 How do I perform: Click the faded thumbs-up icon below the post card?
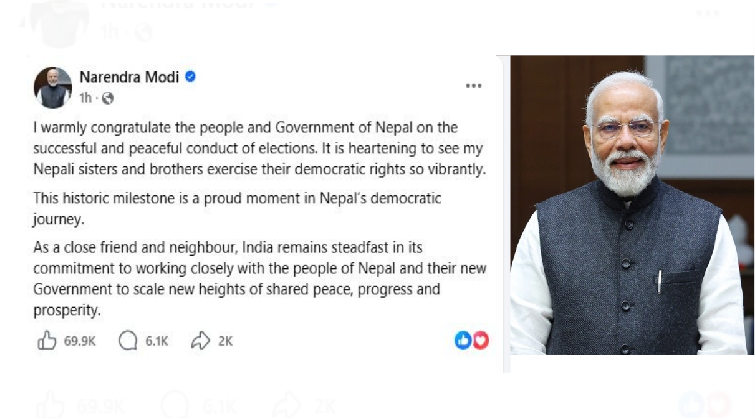[x=48, y=405]
